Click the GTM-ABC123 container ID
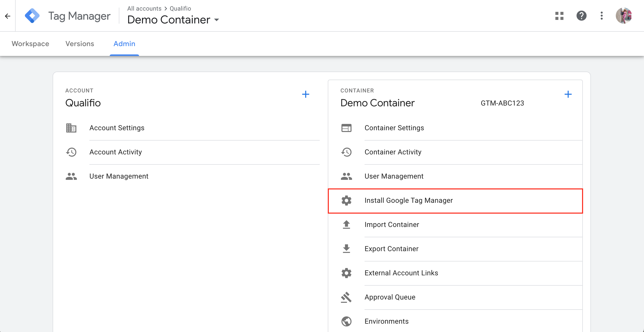 502,103
